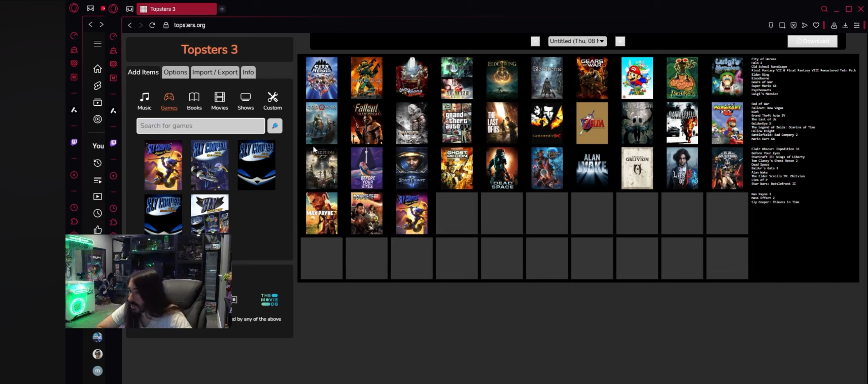Image resolution: width=868 pixels, height=384 pixels.
Task: Select the Halo 2 cover in chart
Action: click(x=366, y=78)
